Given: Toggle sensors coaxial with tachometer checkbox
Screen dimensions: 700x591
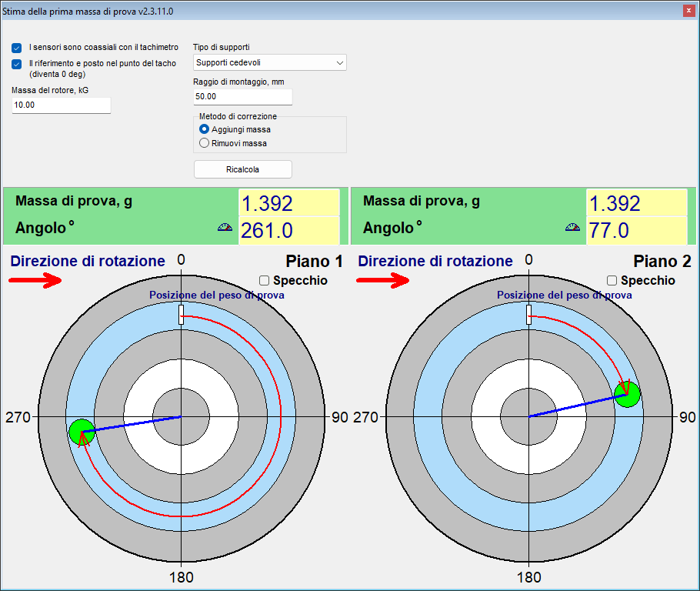Looking at the screenshot, I should tap(16, 48).
